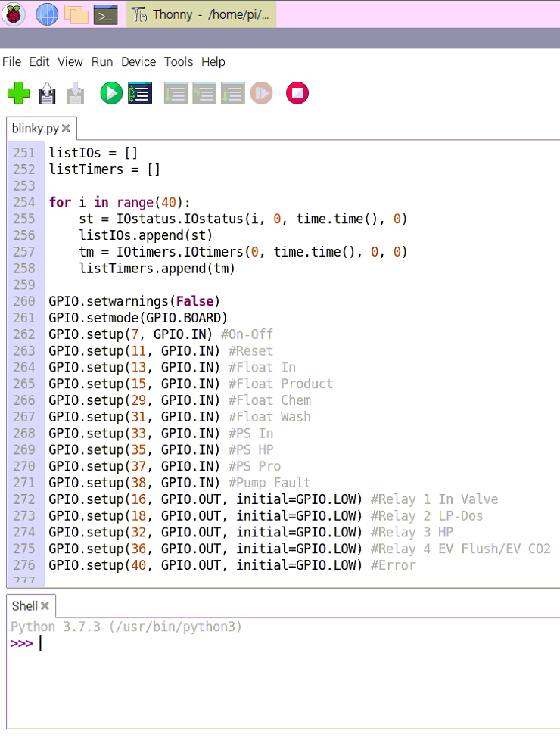Open a file with the Load icon

[47, 93]
